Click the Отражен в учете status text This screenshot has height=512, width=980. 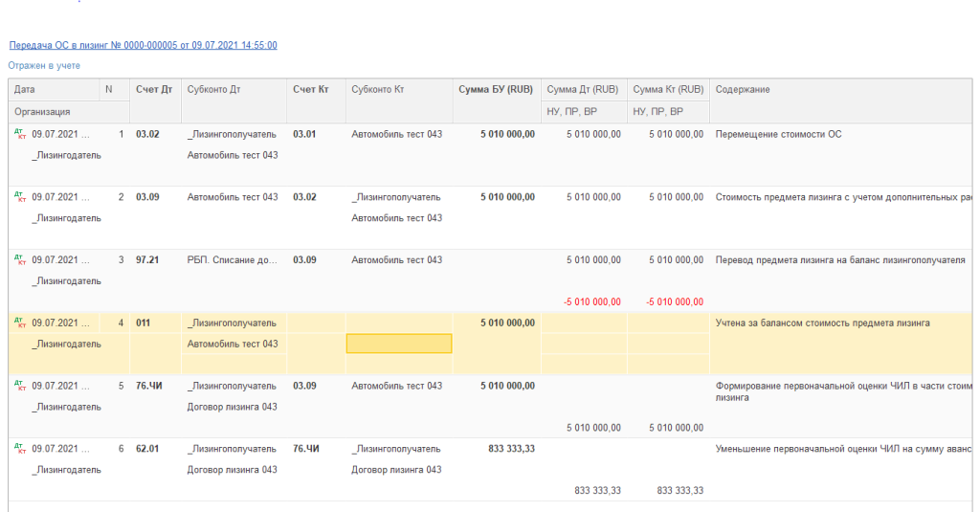click(x=44, y=65)
